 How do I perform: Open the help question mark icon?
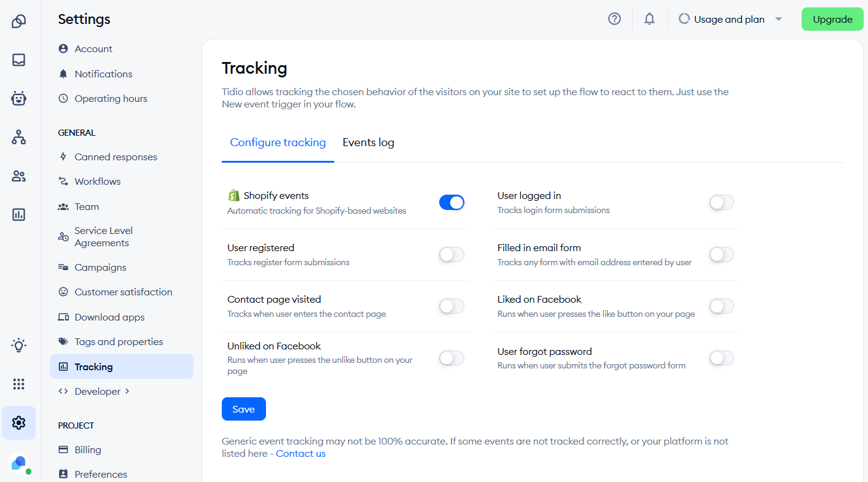coord(614,19)
